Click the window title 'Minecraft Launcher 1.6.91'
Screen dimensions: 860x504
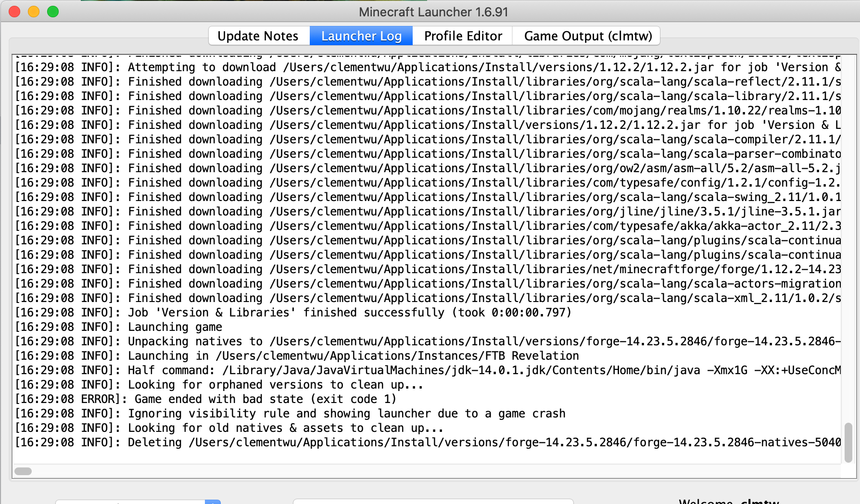[x=433, y=12]
